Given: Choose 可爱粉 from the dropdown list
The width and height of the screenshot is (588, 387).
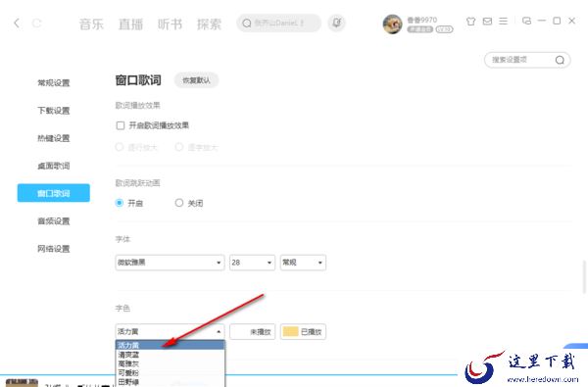Looking at the screenshot, I should pos(170,372).
